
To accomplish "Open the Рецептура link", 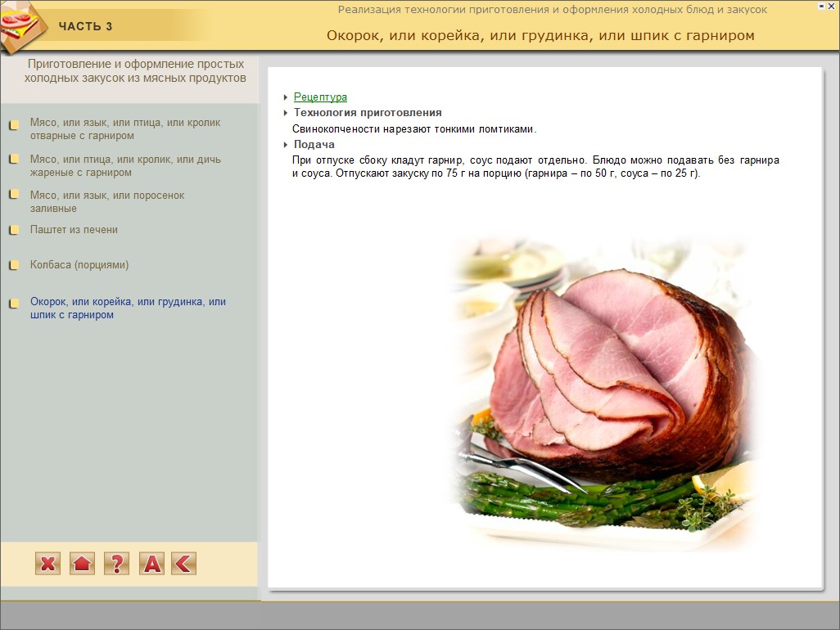I will tap(320, 97).
